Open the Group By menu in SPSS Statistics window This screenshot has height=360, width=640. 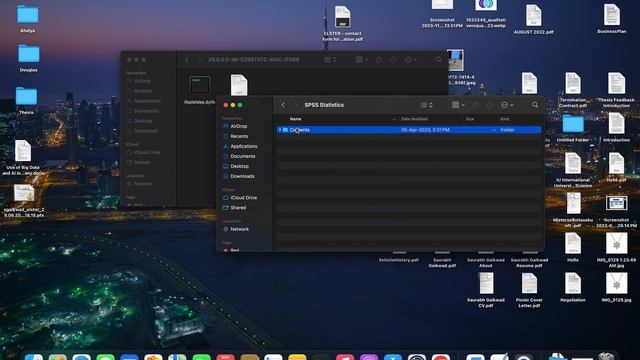click(x=458, y=105)
